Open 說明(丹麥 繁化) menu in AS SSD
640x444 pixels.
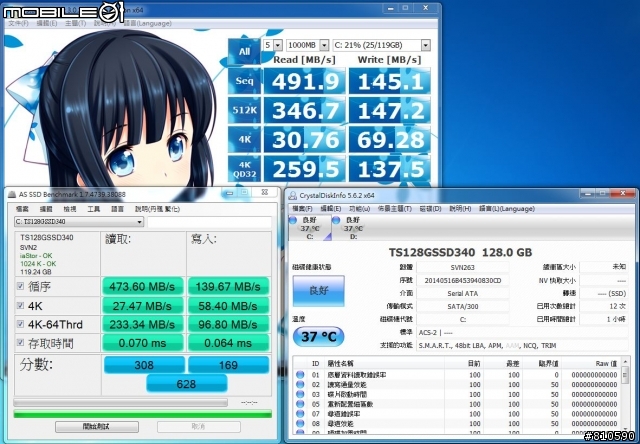(x=157, y=209)
